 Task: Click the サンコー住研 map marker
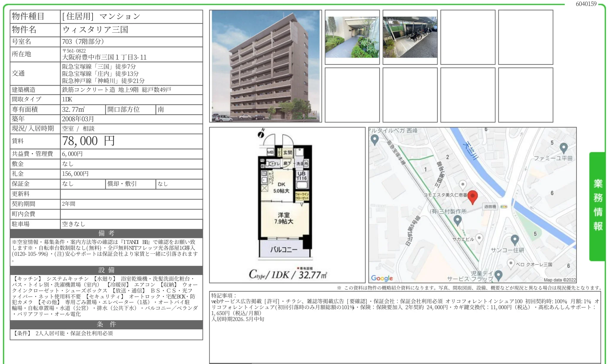pyautogui.click(x=514, y=240)
